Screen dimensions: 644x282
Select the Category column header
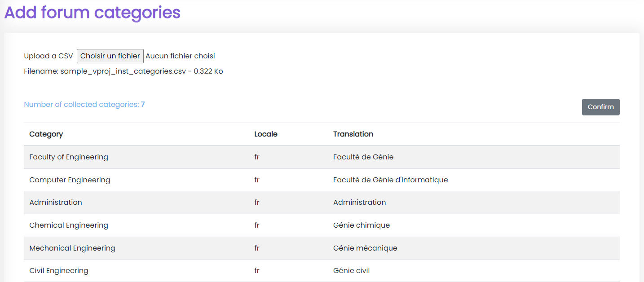pyautogui.click(x=46, y=134)
